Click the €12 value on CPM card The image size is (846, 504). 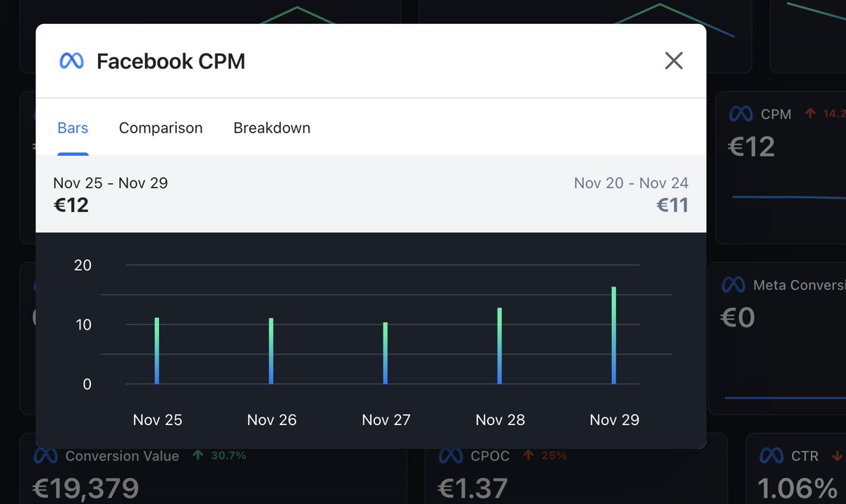coord(752,147)
